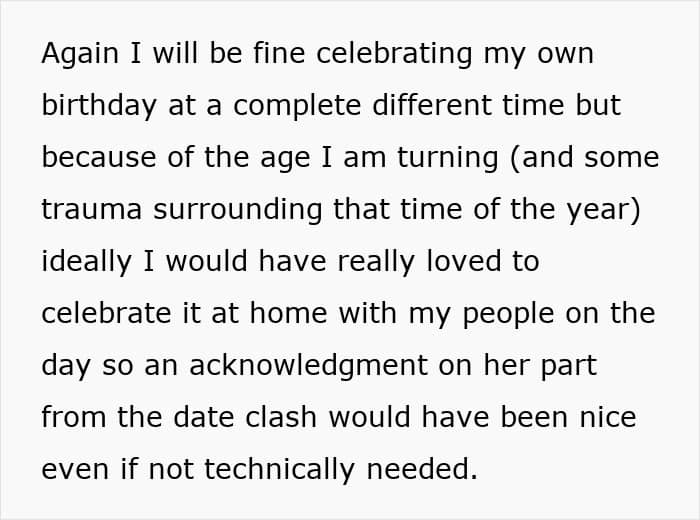
Task: Click the word "ideally"
Action: coord(88,262)
